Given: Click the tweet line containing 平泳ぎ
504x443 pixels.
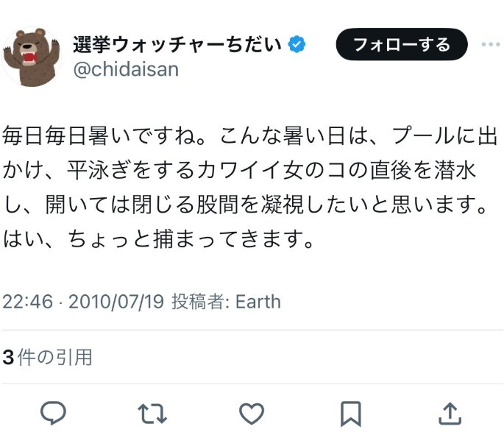Looking at the screenshot, I should coord(239,170).
